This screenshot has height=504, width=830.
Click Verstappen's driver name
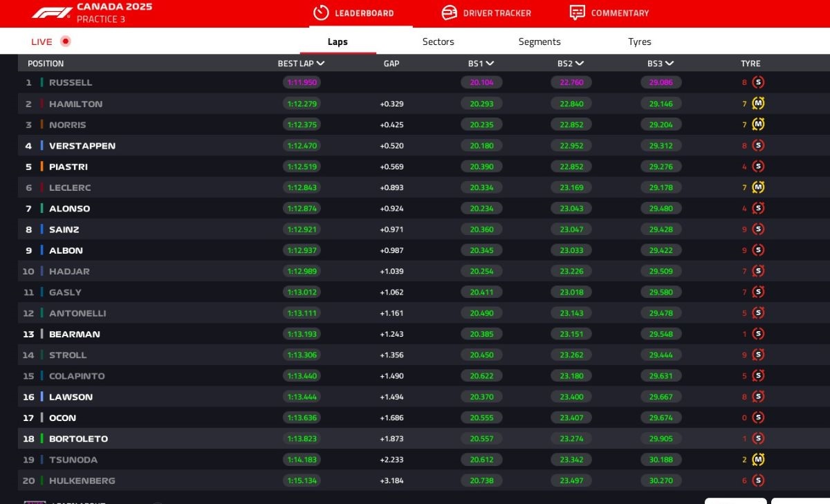point(82,146)
